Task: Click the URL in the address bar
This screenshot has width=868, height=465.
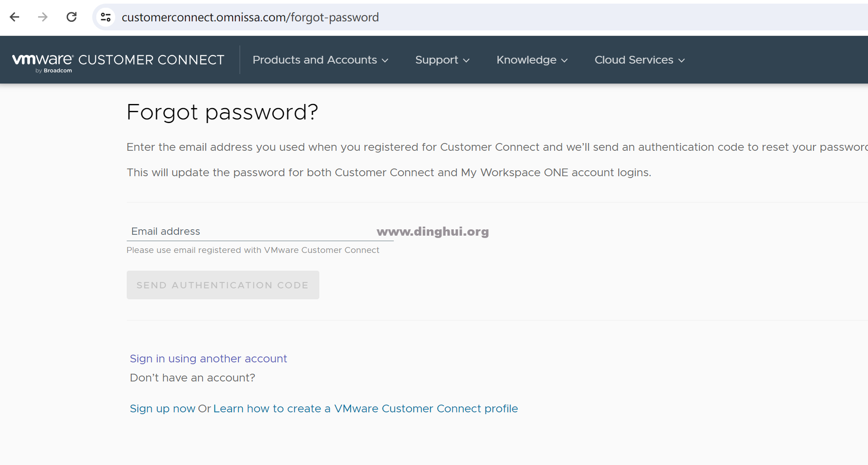Action: (250, 17)
